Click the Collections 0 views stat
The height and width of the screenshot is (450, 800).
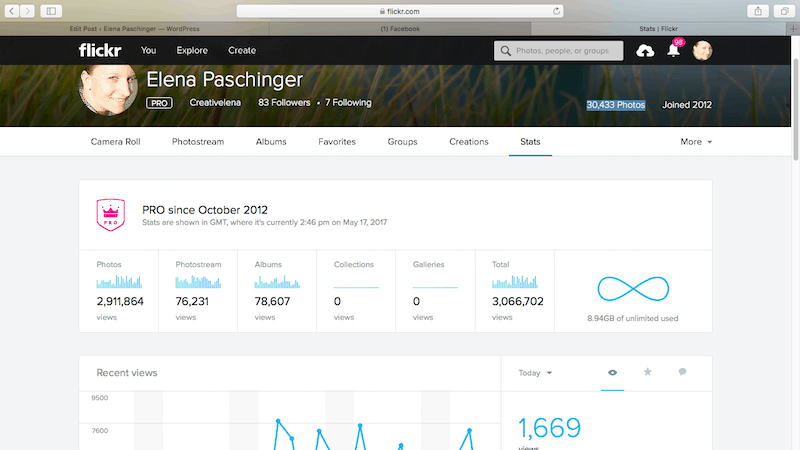356,291
